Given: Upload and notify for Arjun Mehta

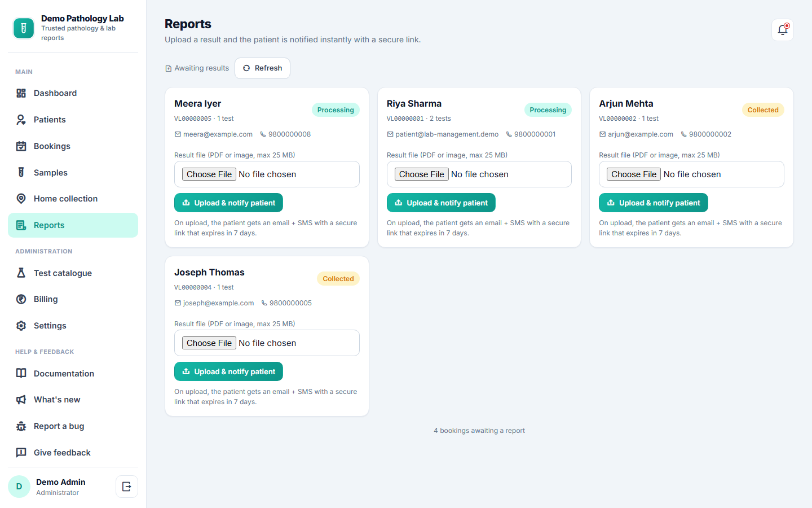Looking at the screenshot, I should 653,203.
